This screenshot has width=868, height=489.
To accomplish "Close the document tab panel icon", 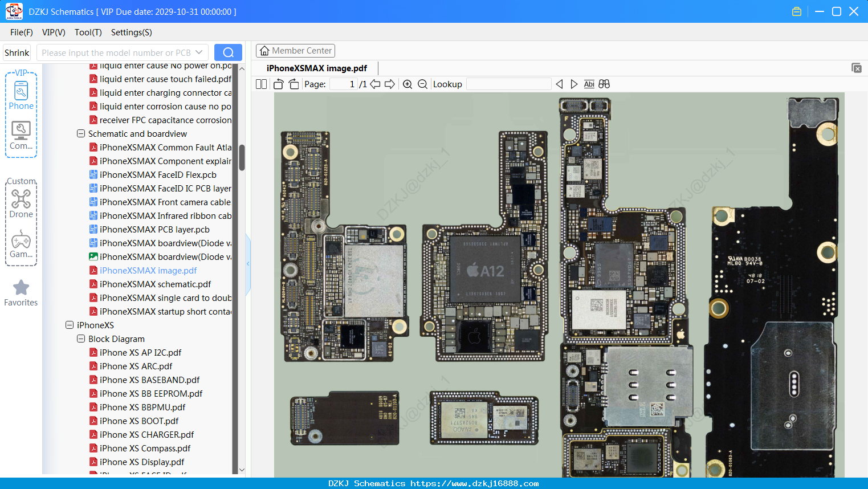I will [857, 68].
